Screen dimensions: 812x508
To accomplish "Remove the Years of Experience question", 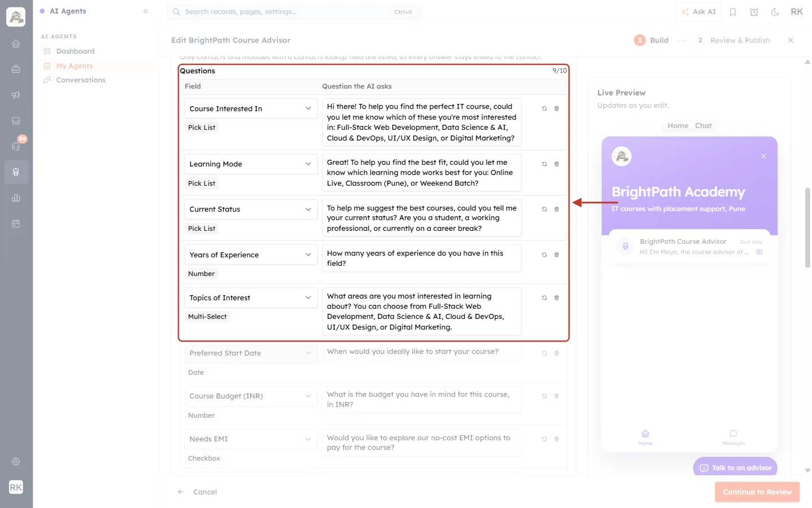I will click(557, 255).
